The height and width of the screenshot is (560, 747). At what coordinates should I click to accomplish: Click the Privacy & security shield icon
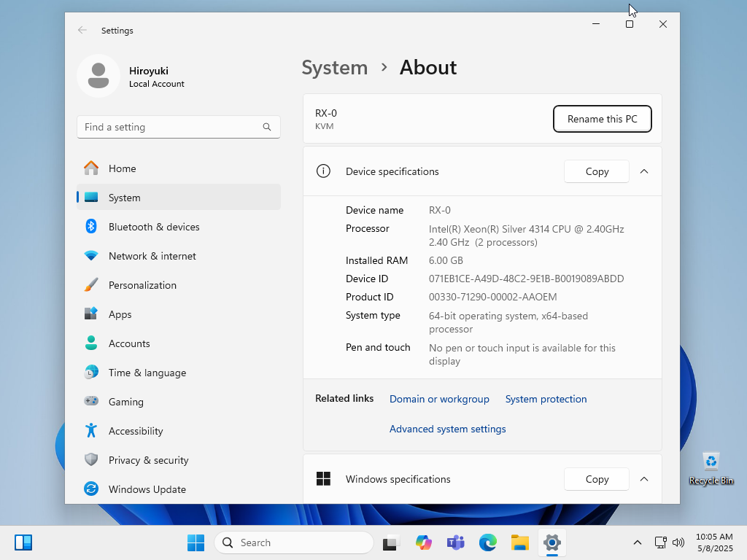tap(91, 460)
